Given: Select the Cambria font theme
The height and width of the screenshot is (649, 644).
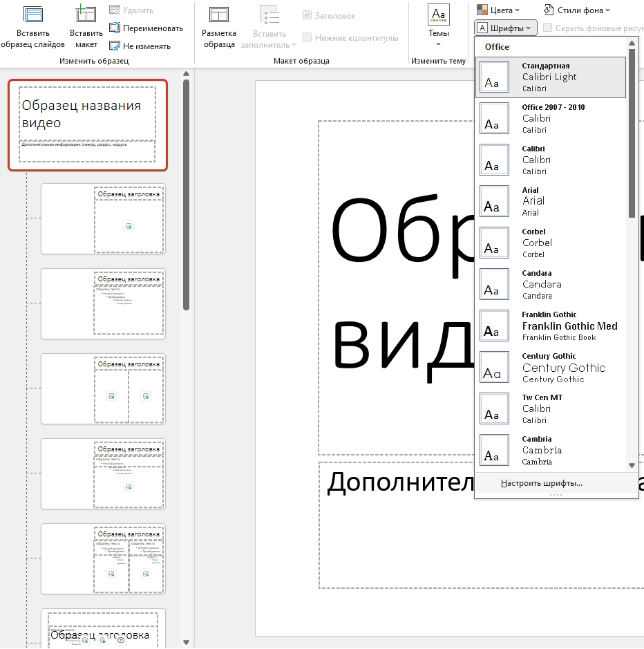Looking at the screenshot, I should click(x=551, y=450).
